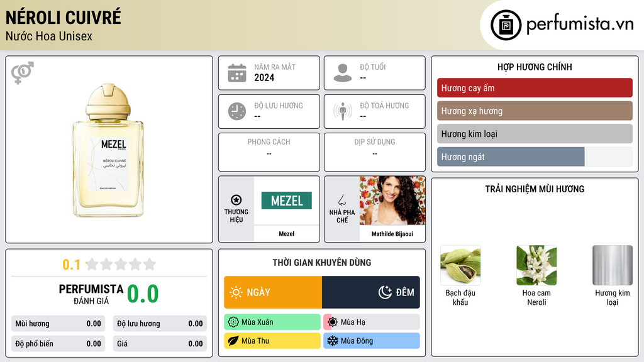The image size is (644, 362).
Task: Open the perfumista.vn site name link
Action: click(x=580, y=25)
